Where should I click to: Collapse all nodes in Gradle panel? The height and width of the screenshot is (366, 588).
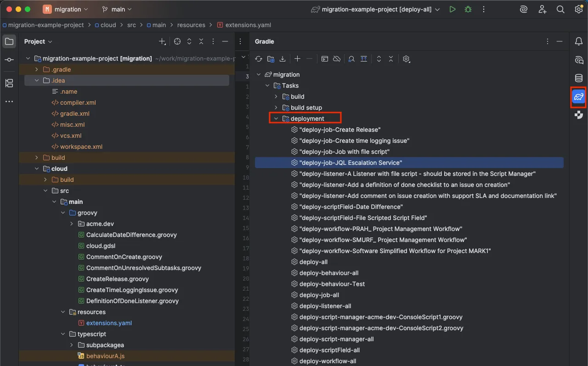(x=391, y=59)
